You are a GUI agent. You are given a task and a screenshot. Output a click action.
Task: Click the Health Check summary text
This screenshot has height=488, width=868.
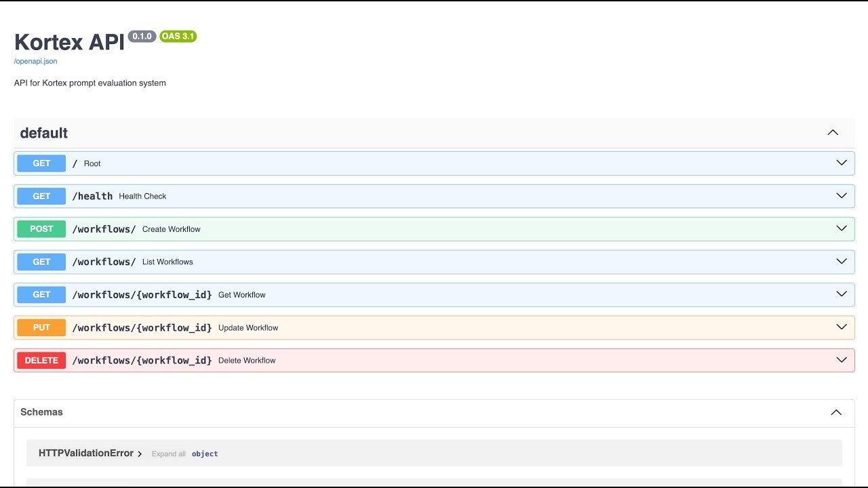tap(142, 197)
